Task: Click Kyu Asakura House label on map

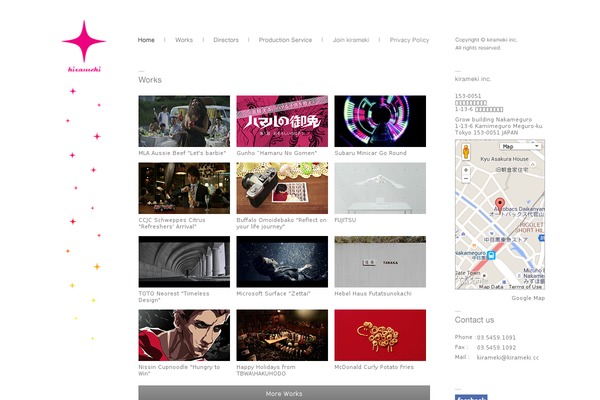Action: tap(504, 159)
